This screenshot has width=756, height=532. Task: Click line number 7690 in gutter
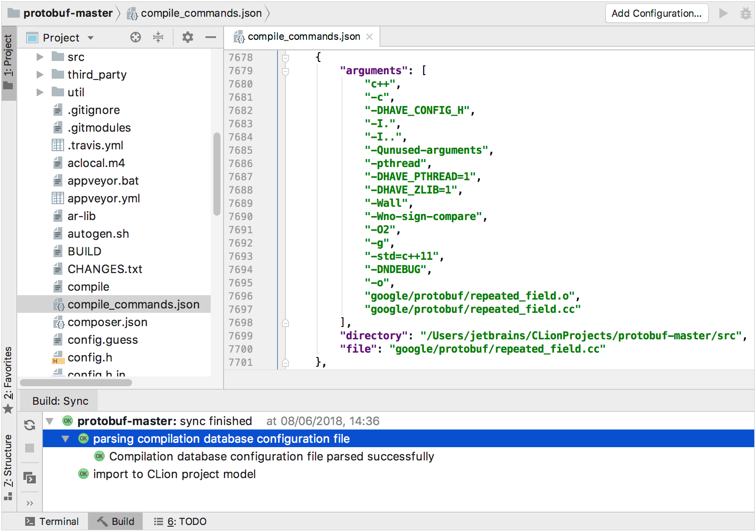(x=241, y=217)
